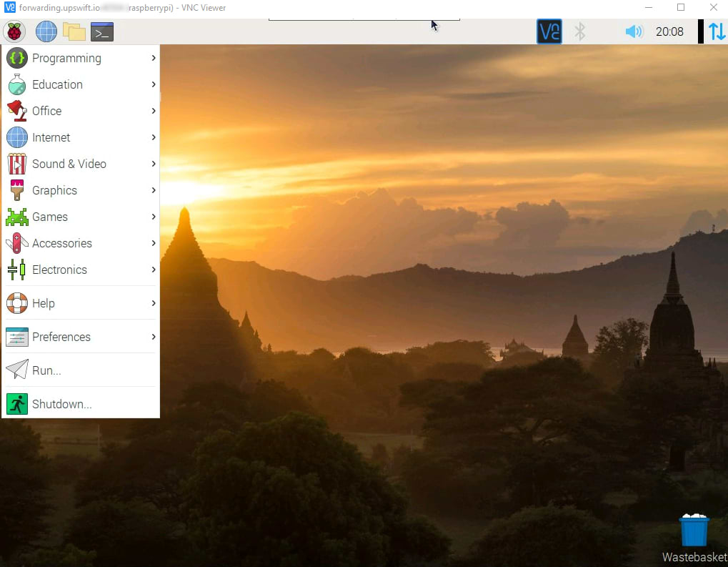Click the Shutdown... label
This screenshot has height=567, width=728.
click(x=61, y=405)
